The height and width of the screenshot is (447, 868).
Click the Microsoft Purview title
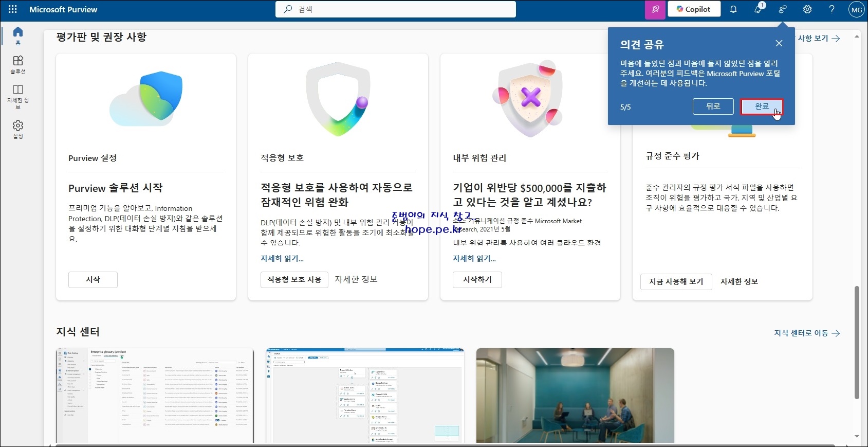click(63, 9)
